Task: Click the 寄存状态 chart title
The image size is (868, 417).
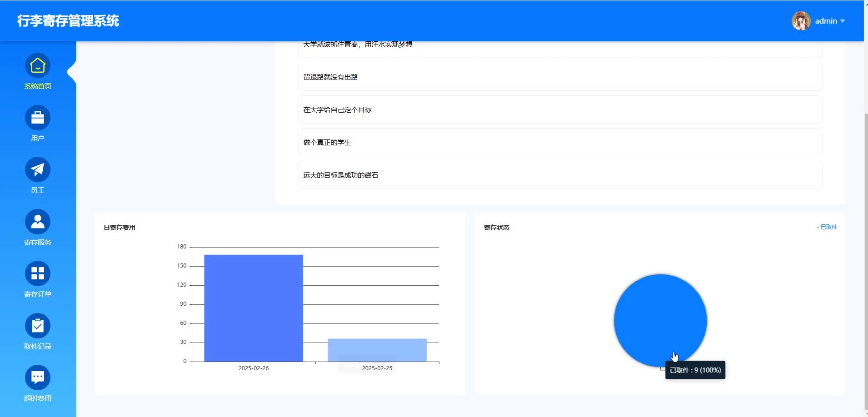Action: tap(497, 228)
